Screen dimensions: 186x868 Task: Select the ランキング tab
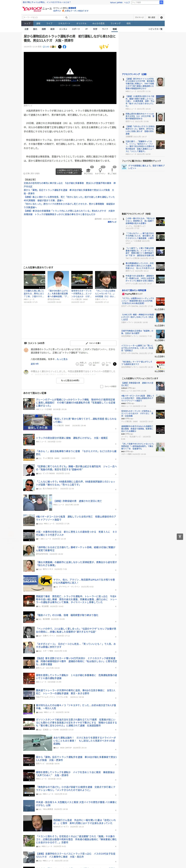(x=115, y=24)
